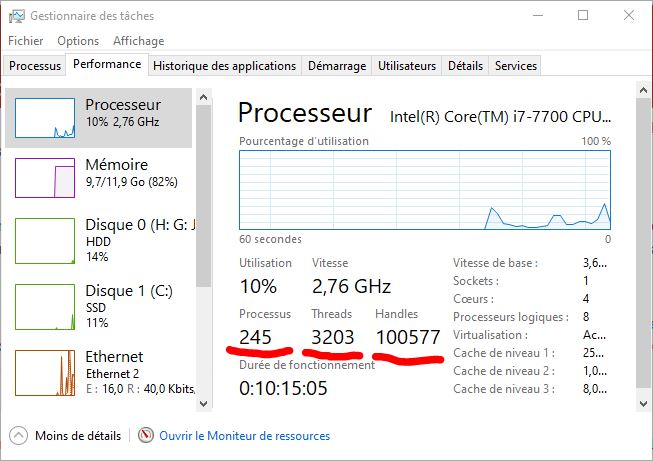
Task: Open the Options menu
Action: [78, 41]
